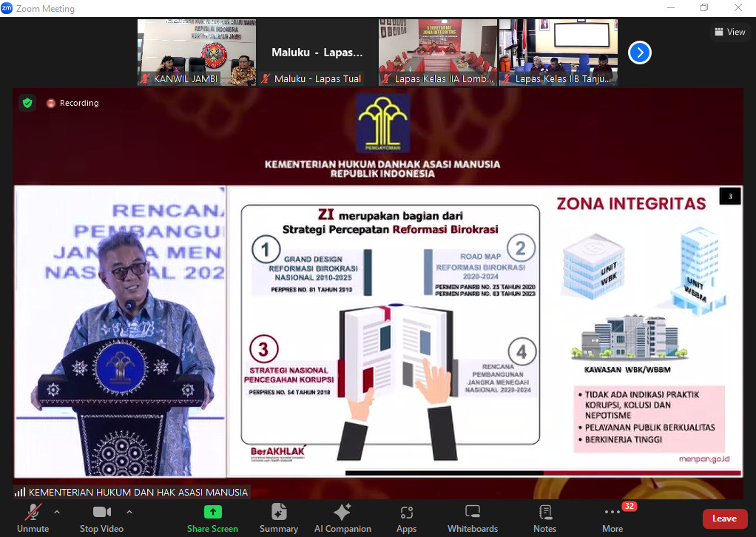Open the More options menu
The width and height of the screenshot is (756, 537).
(612, 519)
